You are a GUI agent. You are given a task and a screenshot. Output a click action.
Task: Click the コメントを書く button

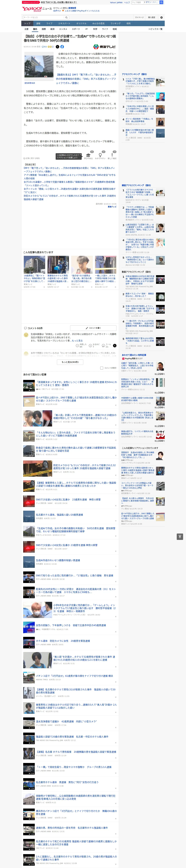point(93,328)
